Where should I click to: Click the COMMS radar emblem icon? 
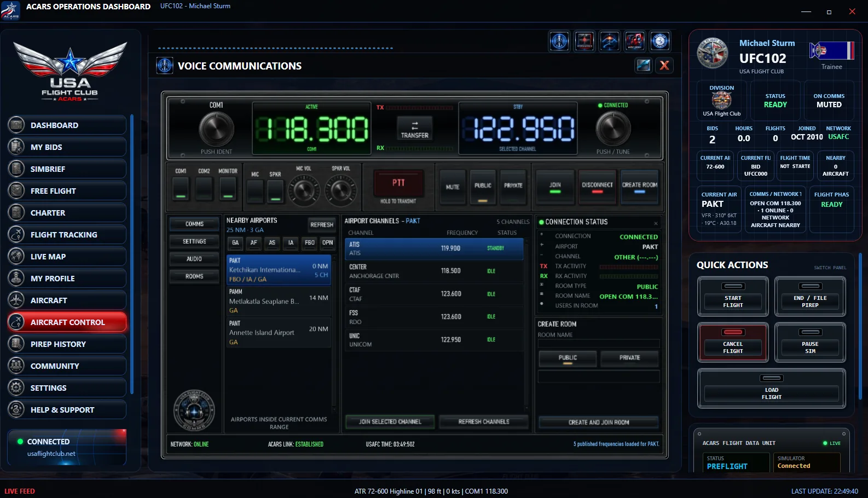pos(194,410)
